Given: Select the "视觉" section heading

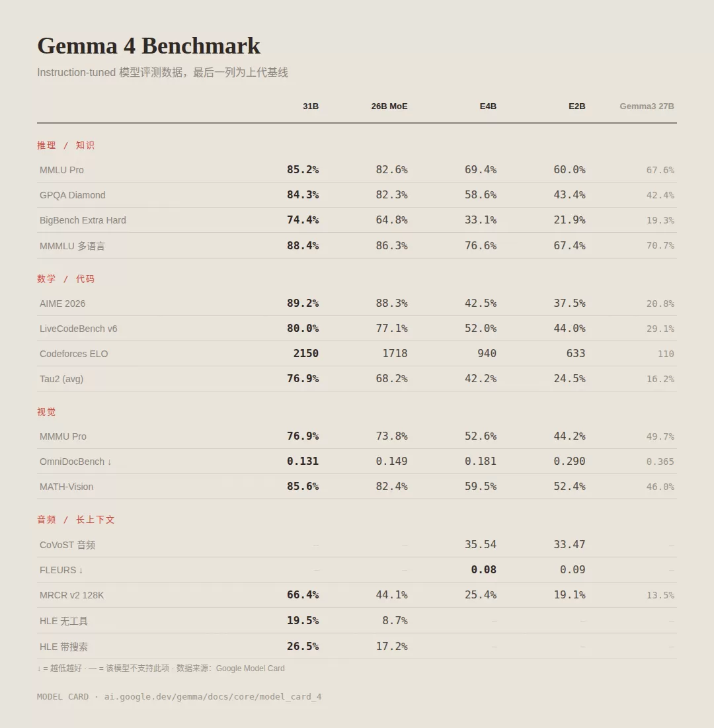Looking at the screenshot, I should click(x=46, y=413).
